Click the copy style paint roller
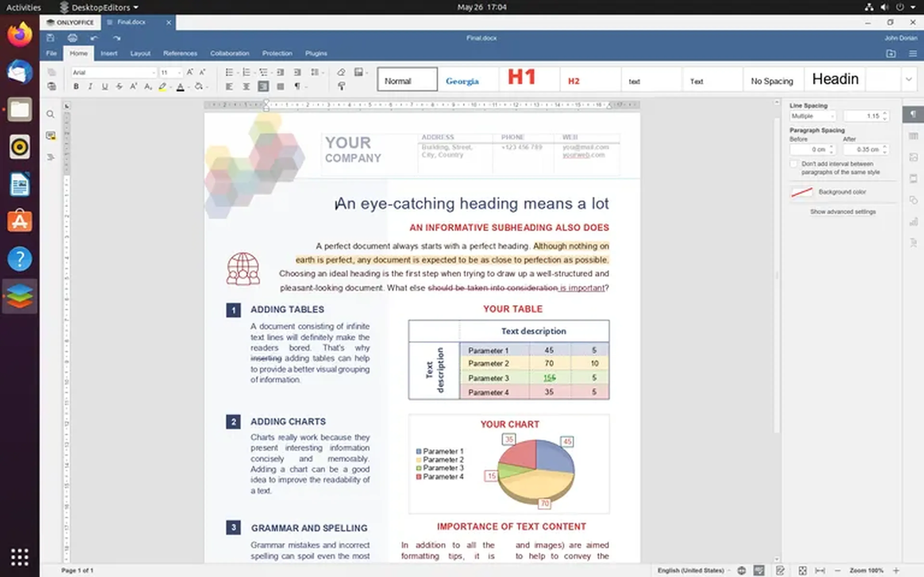This screenshot has width=924, height=577. point(341,87)
